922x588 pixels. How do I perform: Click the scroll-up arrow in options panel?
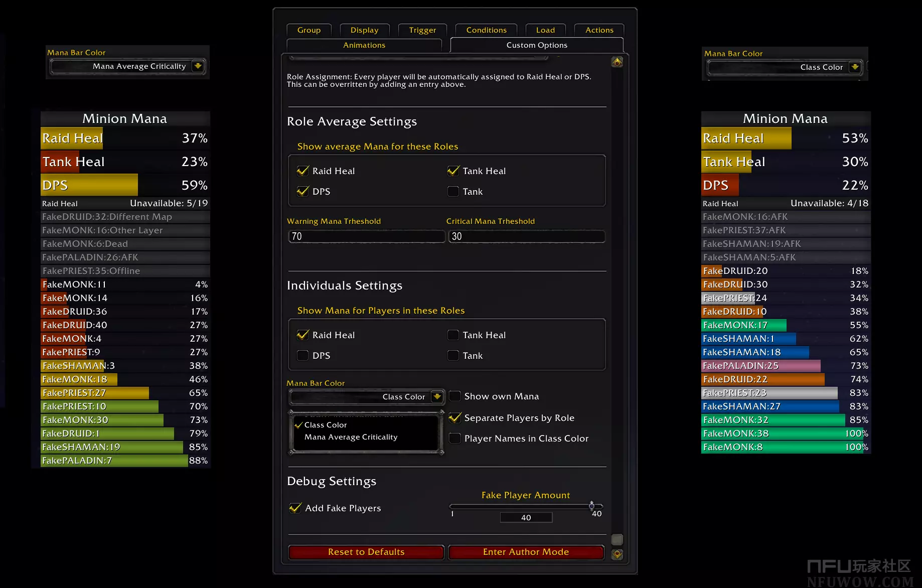(x=617, y=62)
